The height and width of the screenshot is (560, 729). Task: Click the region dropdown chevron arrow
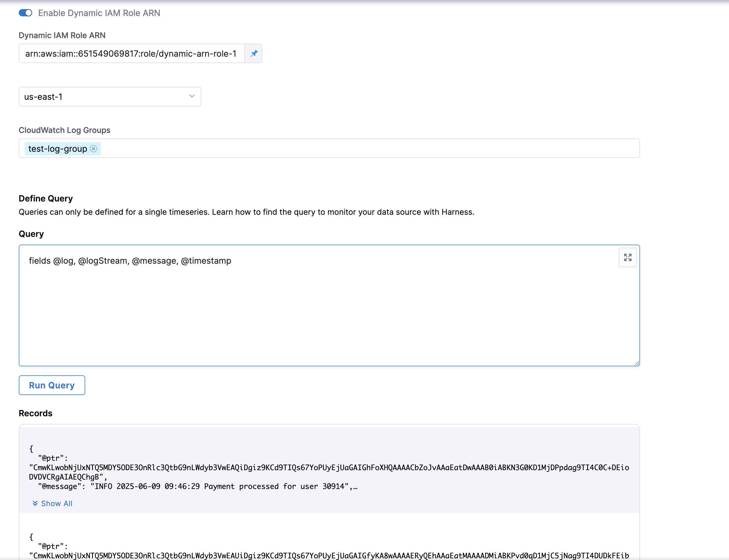pyautogui.click(x=192, y=96)
